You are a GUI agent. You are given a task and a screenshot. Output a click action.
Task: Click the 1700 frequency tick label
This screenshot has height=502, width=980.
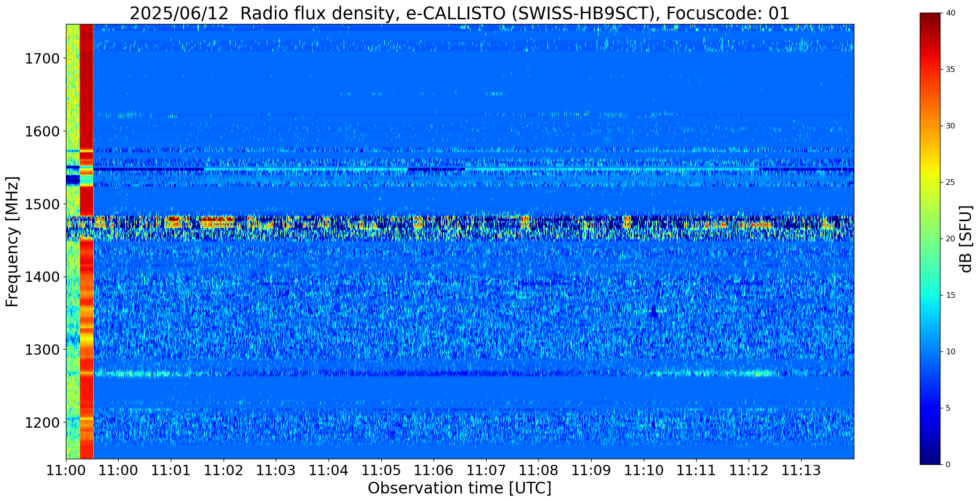[42, 59]
